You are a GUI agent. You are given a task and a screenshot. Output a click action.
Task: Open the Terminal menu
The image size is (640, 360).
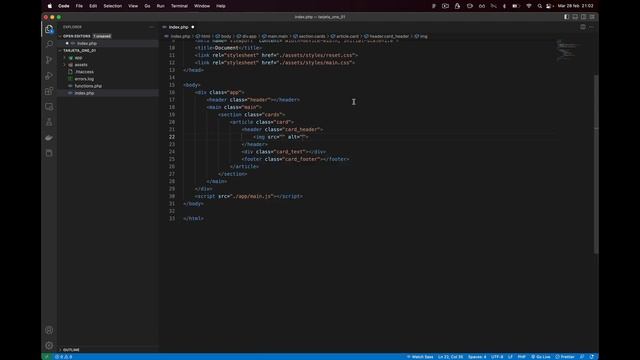(x=179, y=6)
